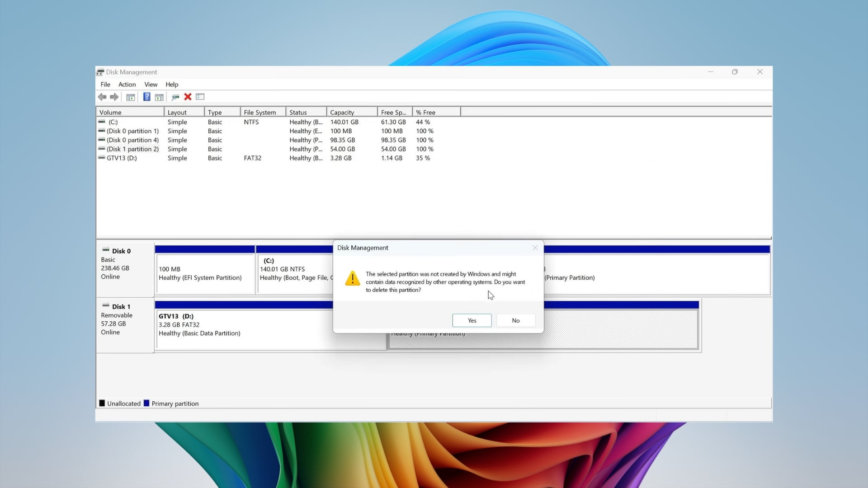
Task: Open the Action menu
Action: coord(127,84)
